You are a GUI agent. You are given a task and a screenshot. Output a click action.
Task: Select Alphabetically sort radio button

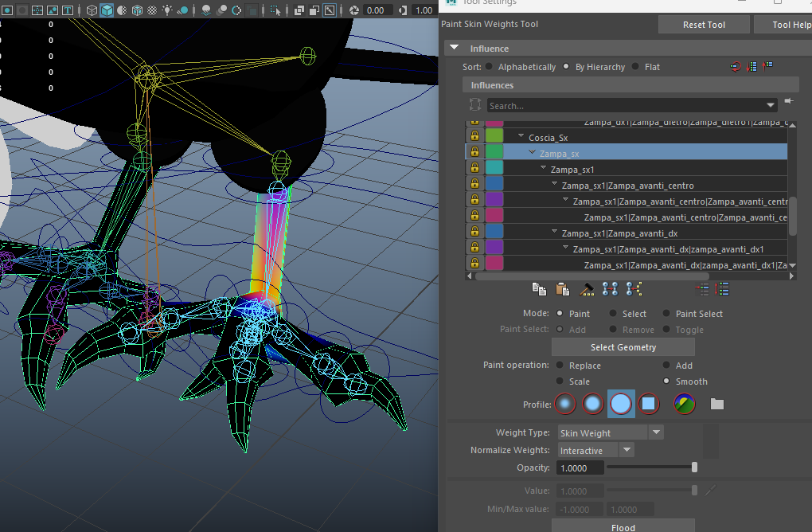click(x=489, y=67)
